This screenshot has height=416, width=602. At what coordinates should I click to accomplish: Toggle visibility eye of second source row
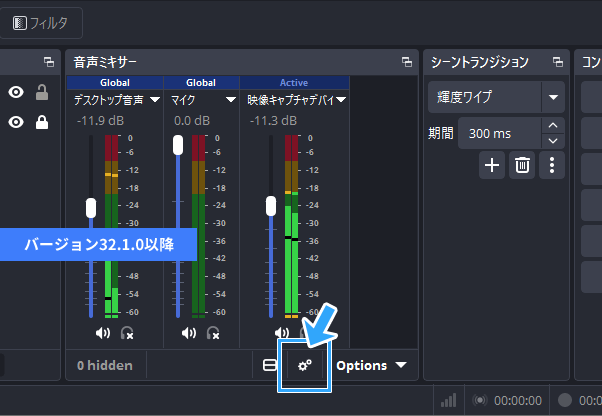[x=16, y=122]
